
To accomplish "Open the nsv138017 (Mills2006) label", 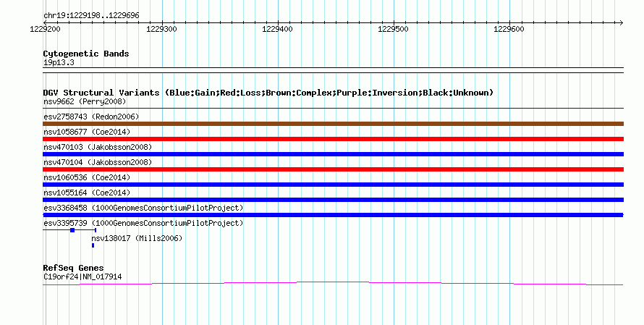I will pos(137,238).
